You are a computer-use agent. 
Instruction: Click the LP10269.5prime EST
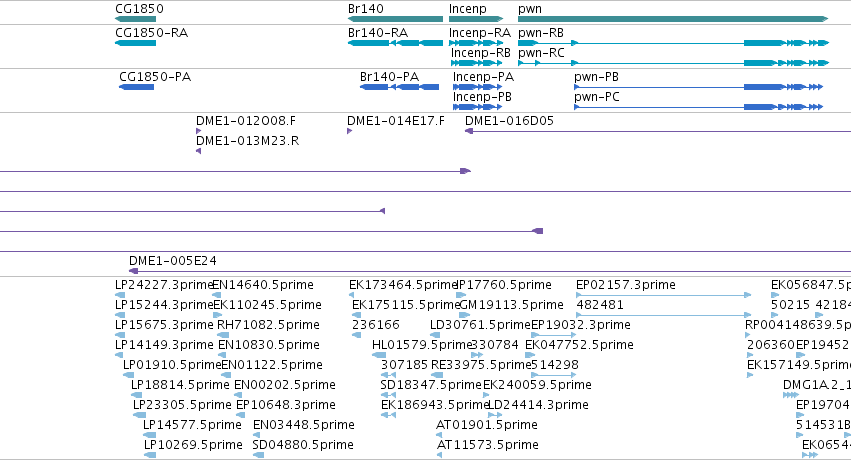point(150,455)
